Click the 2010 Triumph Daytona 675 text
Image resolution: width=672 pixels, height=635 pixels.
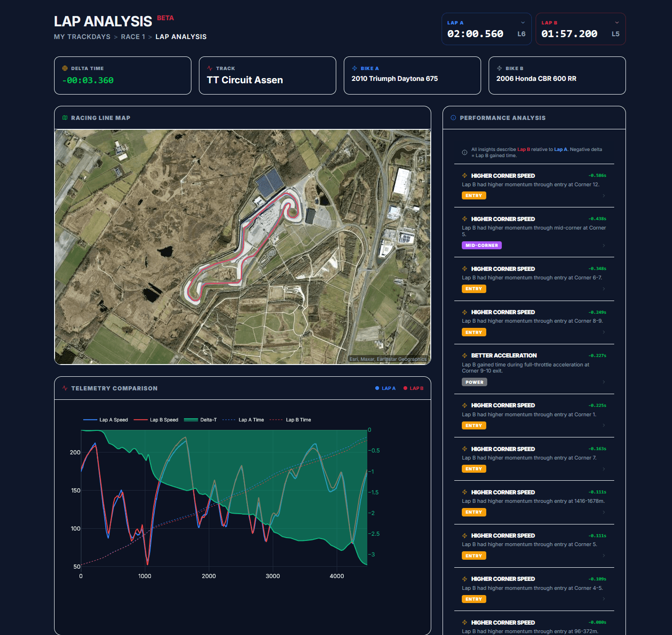click(x=395, y=79)
